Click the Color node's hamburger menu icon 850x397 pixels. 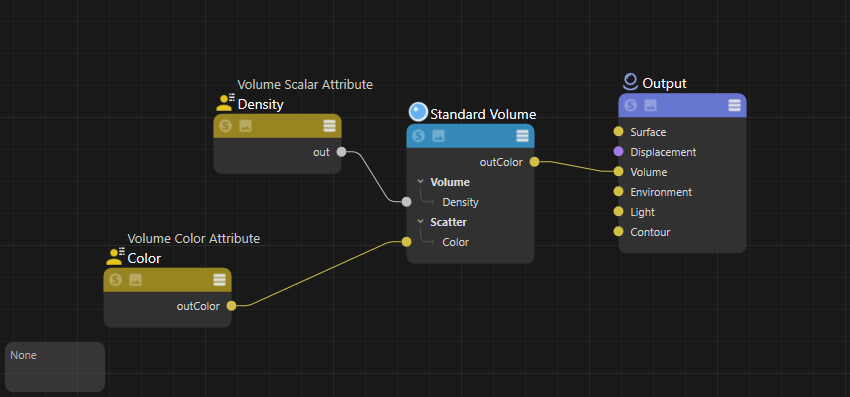(x=219, y=280)
